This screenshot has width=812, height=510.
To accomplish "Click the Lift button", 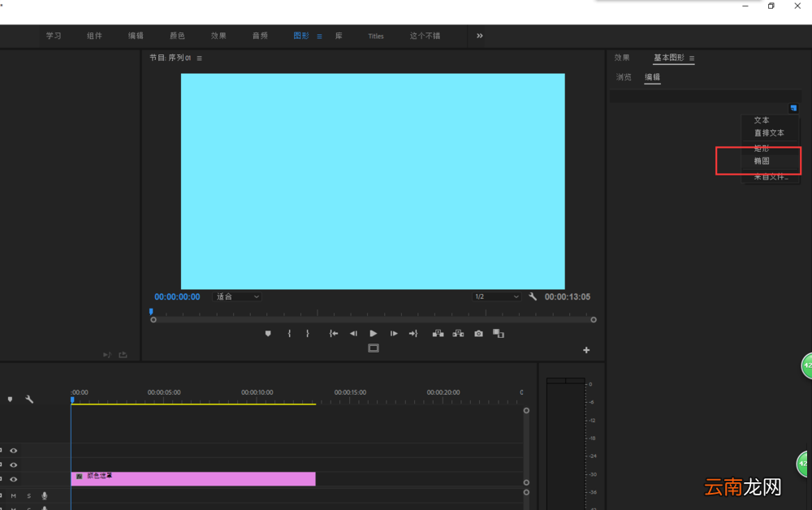I will tap(438, 334).
